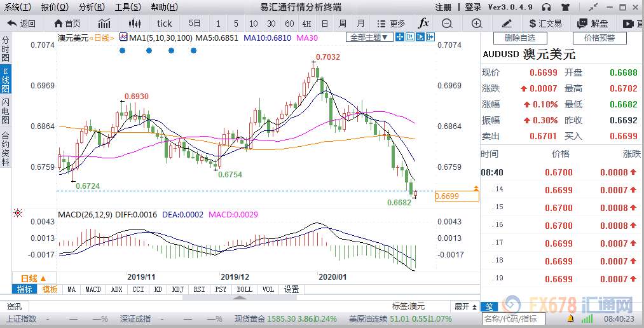Open the 解盘 market commentary
This screenshot has height=328, width=644.
(x=593, y=24)
